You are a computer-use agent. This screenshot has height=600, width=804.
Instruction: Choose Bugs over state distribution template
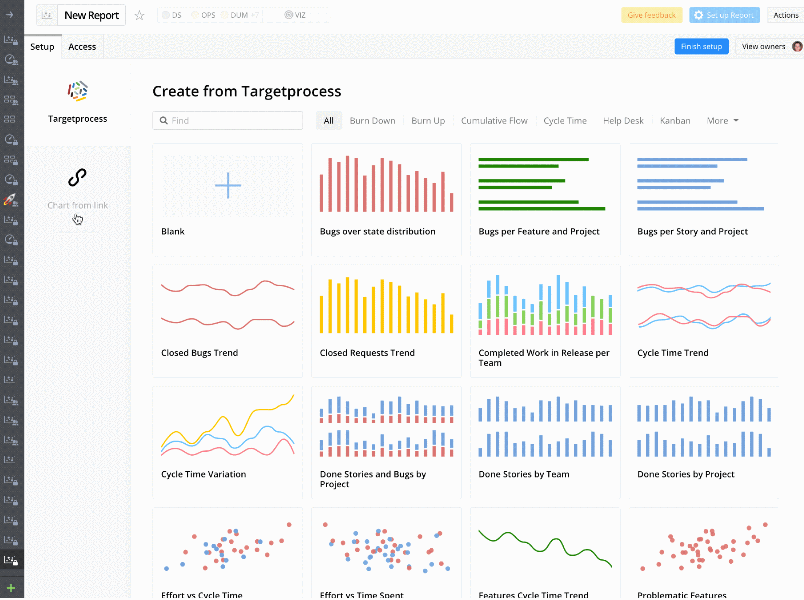point(386,199)
